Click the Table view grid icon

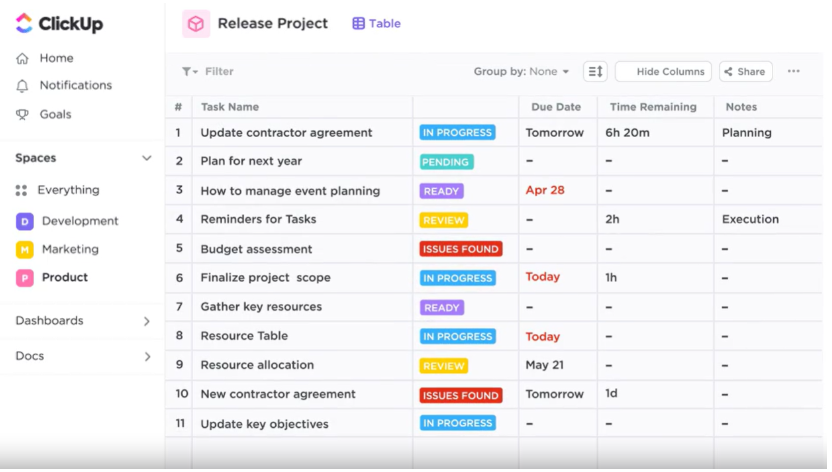[x=359, y=23]
